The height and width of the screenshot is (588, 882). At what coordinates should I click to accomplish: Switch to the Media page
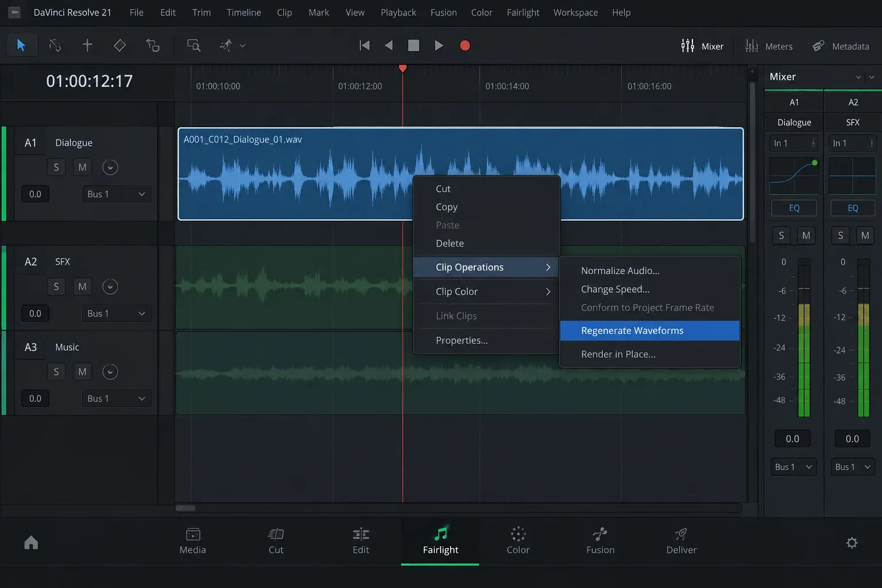193,541
